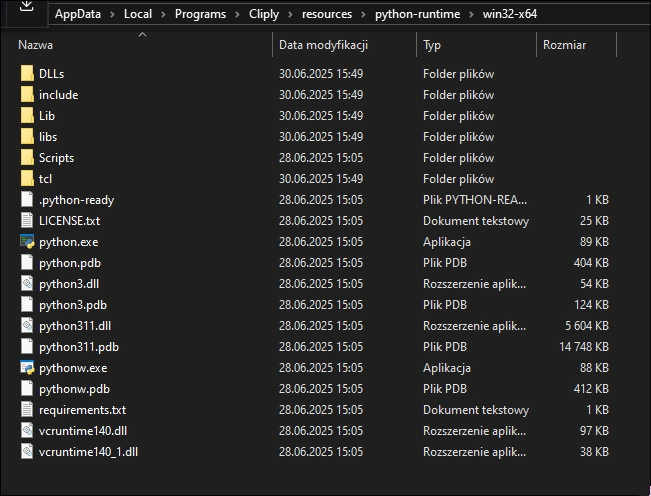The height and width of the screenshot is (496, 651).
Task: Sort by the Nazwa column header
Action: (x=36, y=45)
